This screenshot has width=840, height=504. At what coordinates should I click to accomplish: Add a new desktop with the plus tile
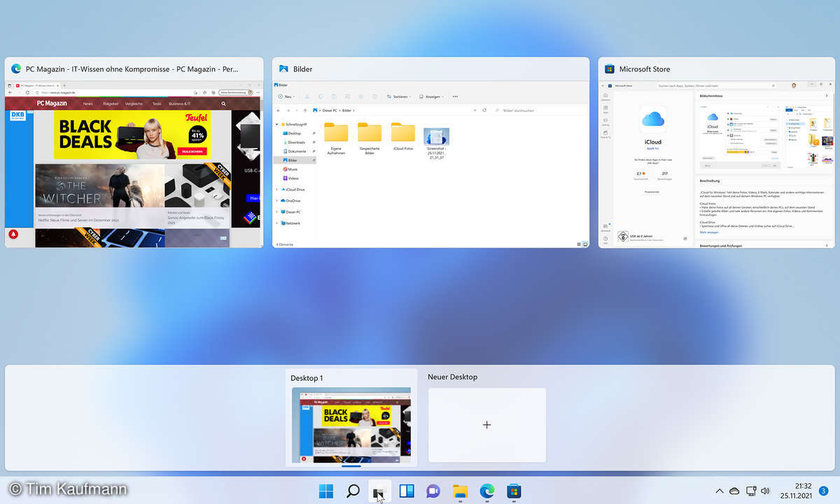(486, 425)
